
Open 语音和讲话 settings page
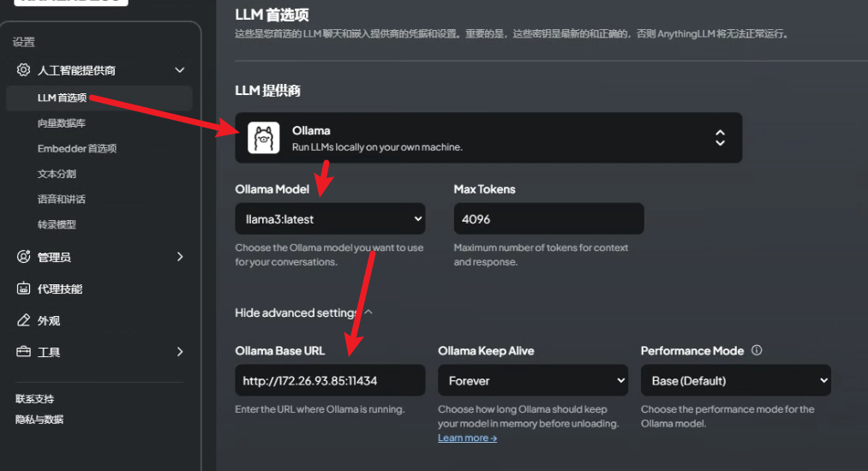coord(62,200)
